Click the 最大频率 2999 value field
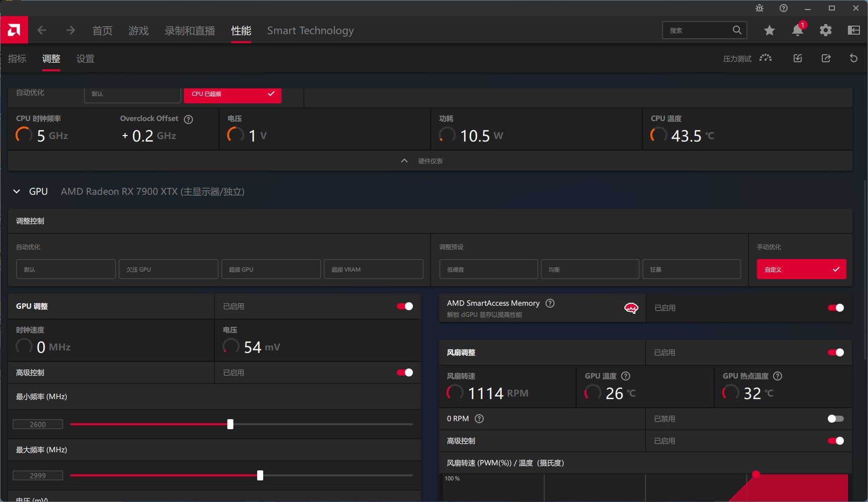The height and width of the screenshot is (502, 868). point(38,475)
